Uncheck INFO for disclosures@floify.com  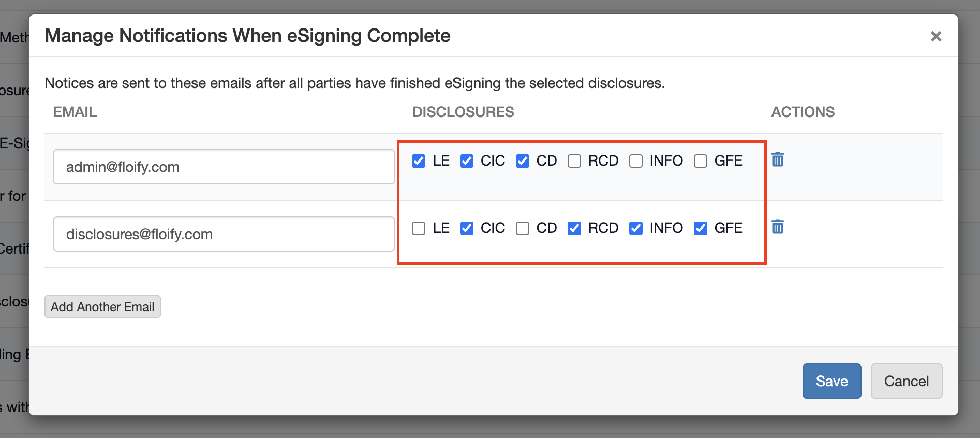636,228
